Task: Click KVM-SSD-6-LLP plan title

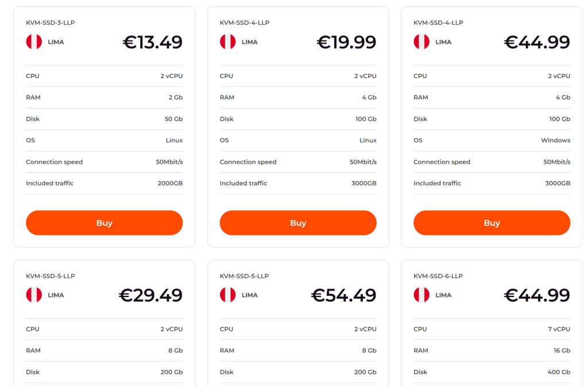Action: tap(438, 276)
